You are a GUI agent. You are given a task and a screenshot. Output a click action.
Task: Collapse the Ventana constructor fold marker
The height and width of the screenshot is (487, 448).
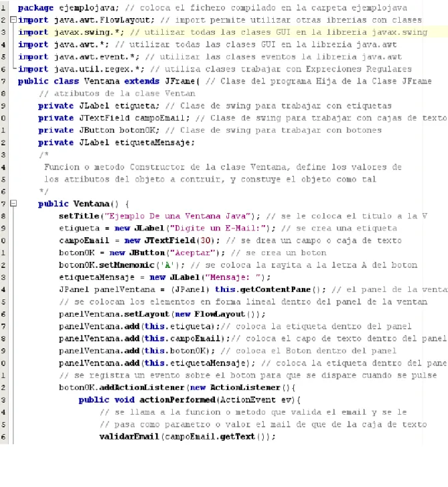(x=13, y=204)
